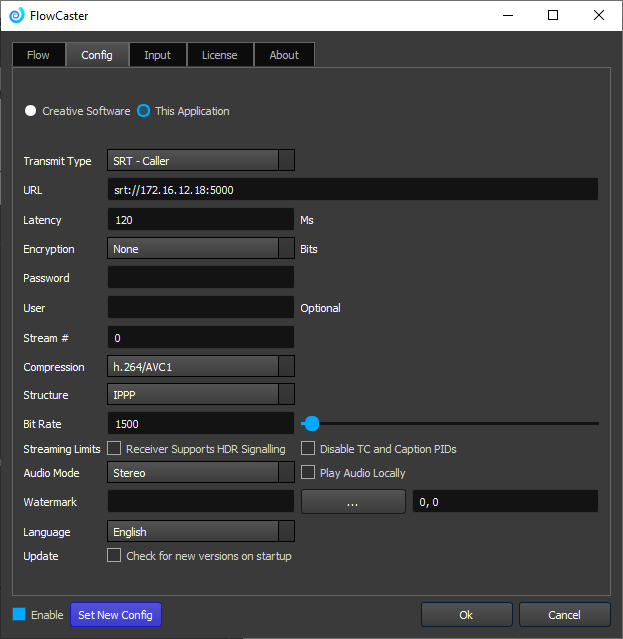This screenshot has height=639, width=623.
Task: Close the FlowCaster window
Action: pos(599,15)
